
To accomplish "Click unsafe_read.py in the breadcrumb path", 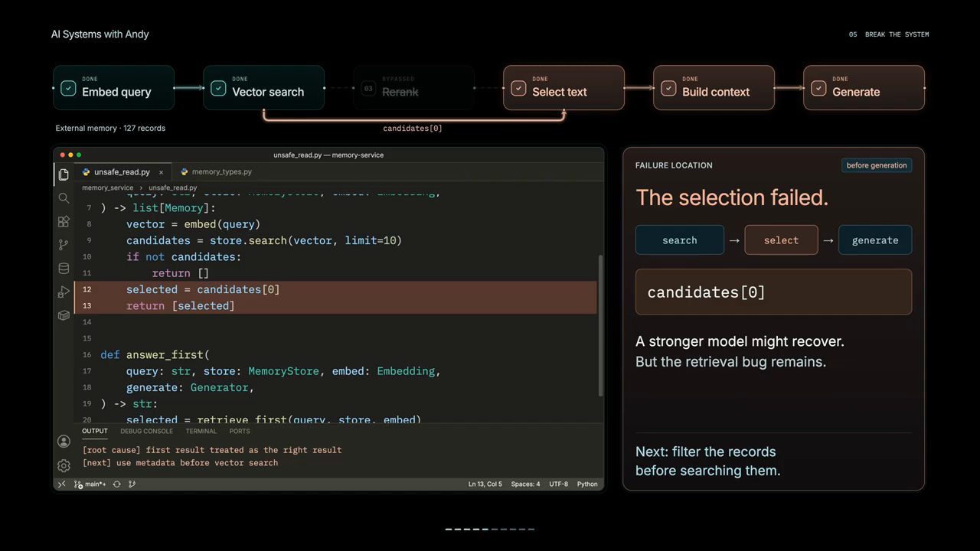I will [173, 187].
